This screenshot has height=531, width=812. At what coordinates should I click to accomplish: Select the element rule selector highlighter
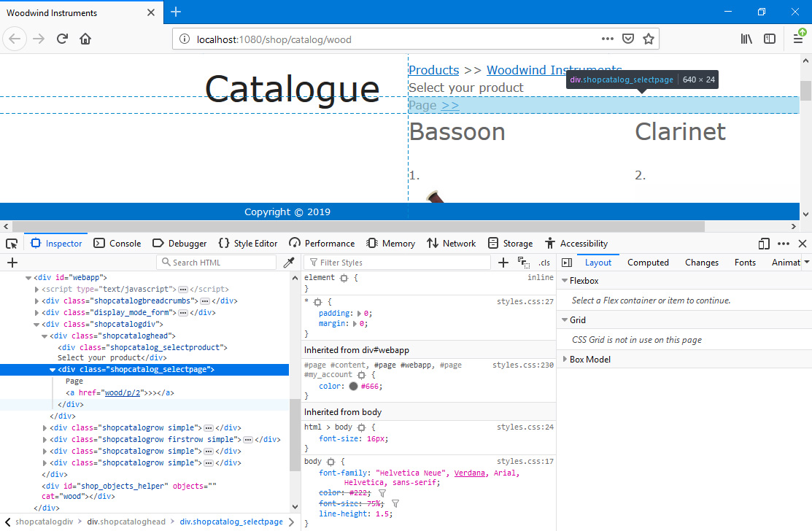[x=344, y=278]
